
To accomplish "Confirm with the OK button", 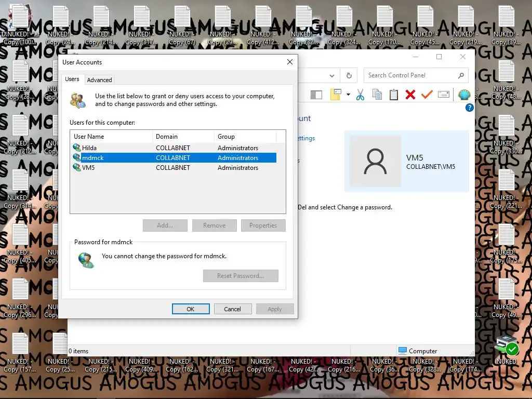I will point(190,309).
